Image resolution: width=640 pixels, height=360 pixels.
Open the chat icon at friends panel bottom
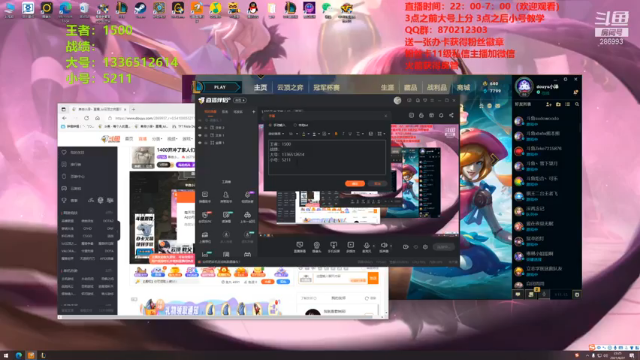point(518,294)
